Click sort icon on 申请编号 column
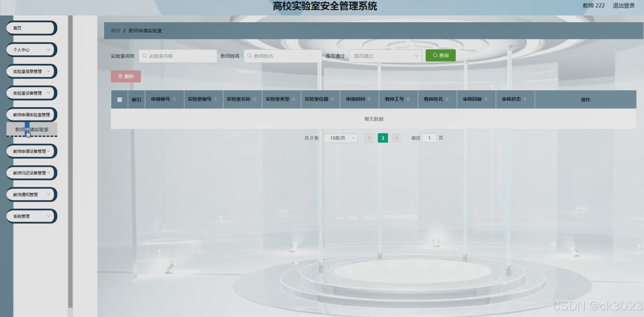Screen dimensions: 644x317 click(174, 99)
